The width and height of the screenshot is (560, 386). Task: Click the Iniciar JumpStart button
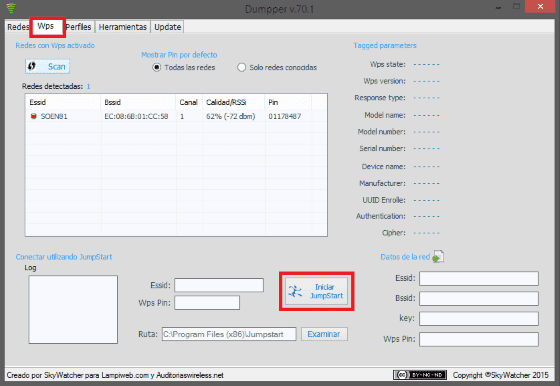(x=316, y=291)
